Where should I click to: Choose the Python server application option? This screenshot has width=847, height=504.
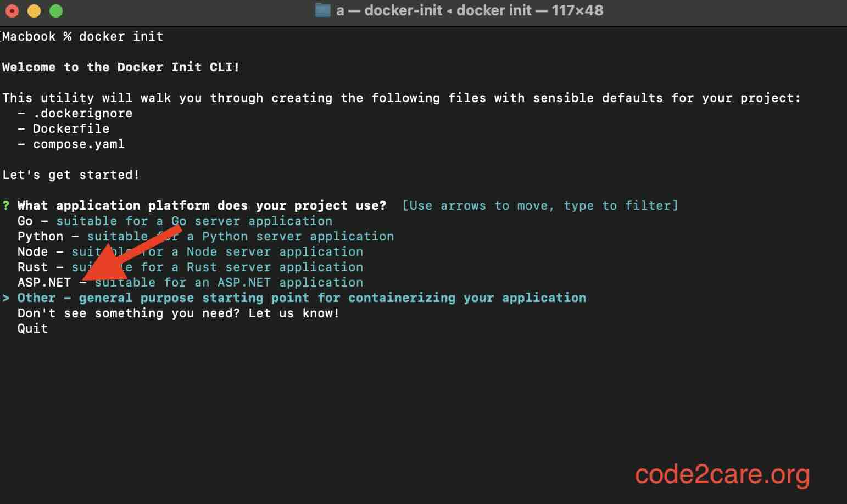205,237
